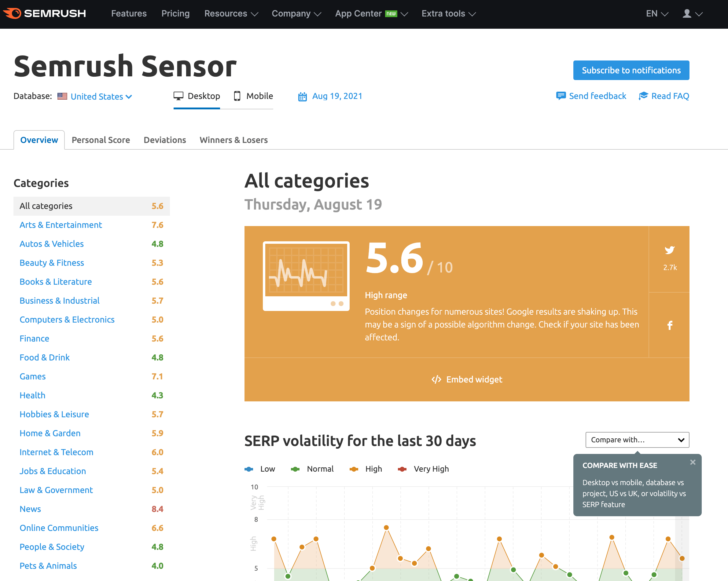Open the Winners & Losers tab
Image resolution: width=728 pixels, height=581 pixels.
234,139
